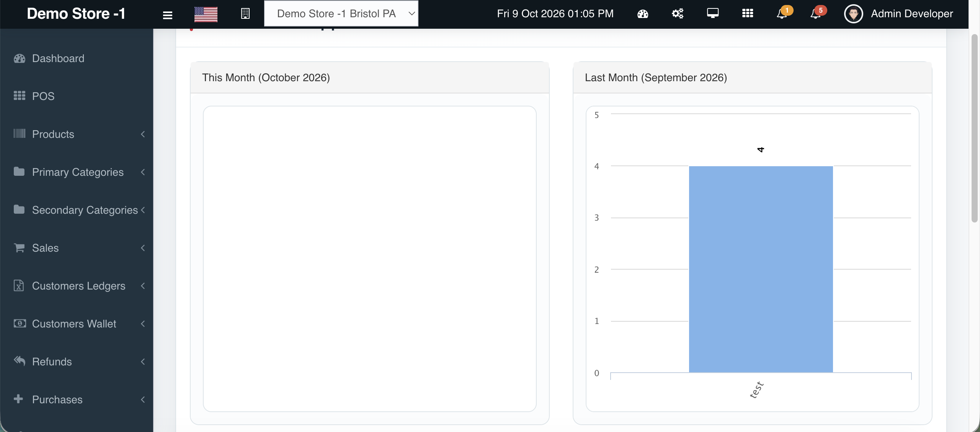Open the store selector Demo Store -1 Bristol PA
Viewport: 980px width, 432px height.
pos(341,13)
